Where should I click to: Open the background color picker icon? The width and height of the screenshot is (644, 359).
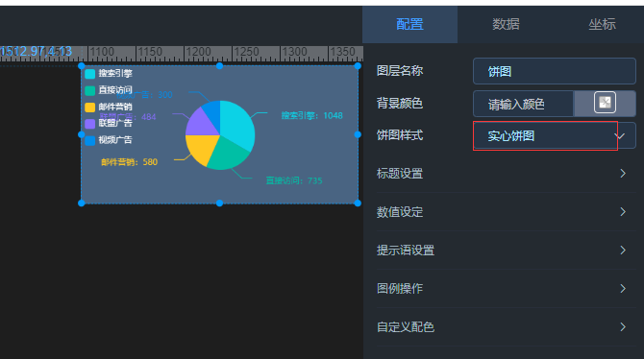click(605, 103)
